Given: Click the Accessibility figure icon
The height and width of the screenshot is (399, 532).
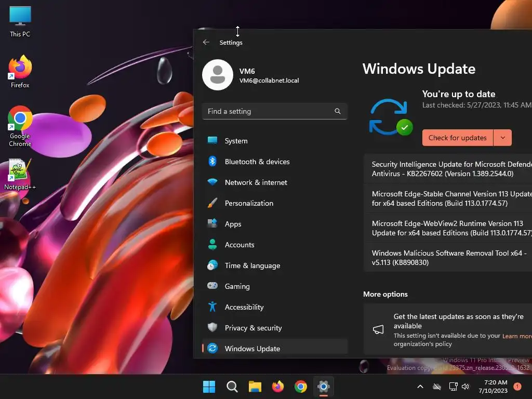Looking at the screenshot, I should pos(212,307).
